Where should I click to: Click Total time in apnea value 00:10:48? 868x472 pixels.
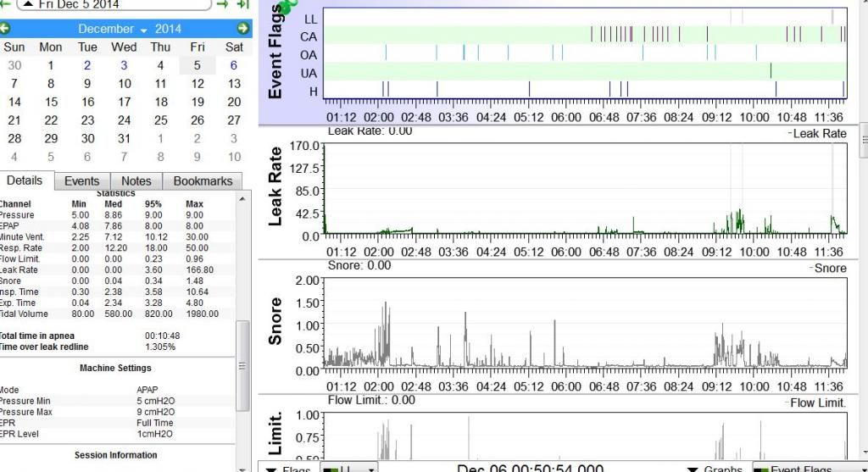(x=162, y=336)
